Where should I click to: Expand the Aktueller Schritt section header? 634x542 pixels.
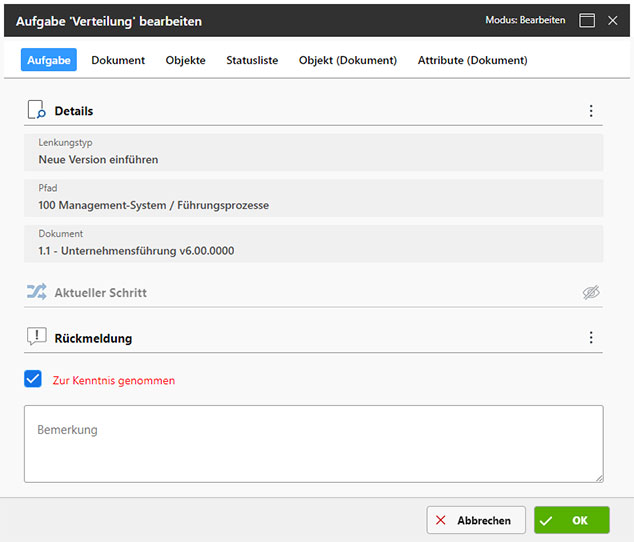pos(101,293)
